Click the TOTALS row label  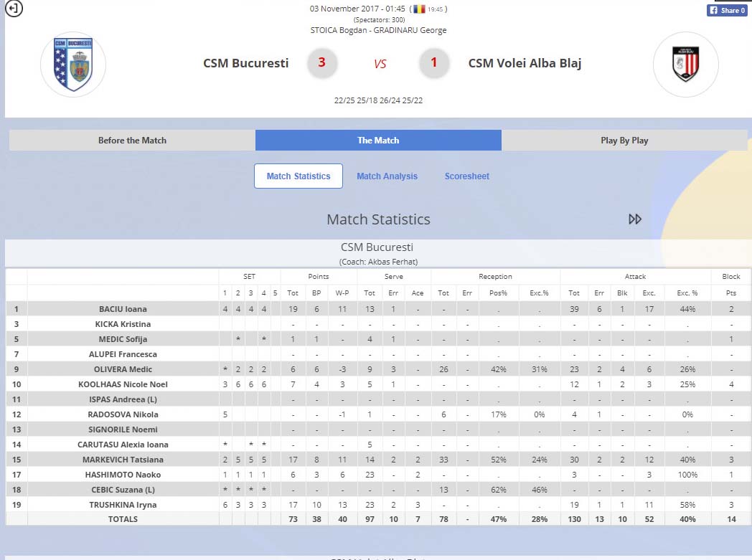[x=123, y=519]
